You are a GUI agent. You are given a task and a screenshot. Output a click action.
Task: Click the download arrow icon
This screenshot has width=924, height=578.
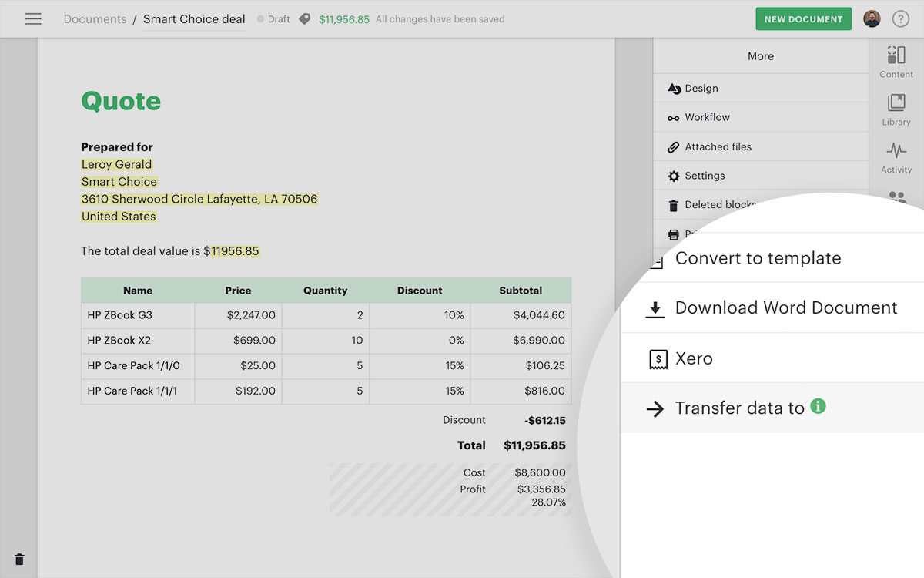click(654, 309)
